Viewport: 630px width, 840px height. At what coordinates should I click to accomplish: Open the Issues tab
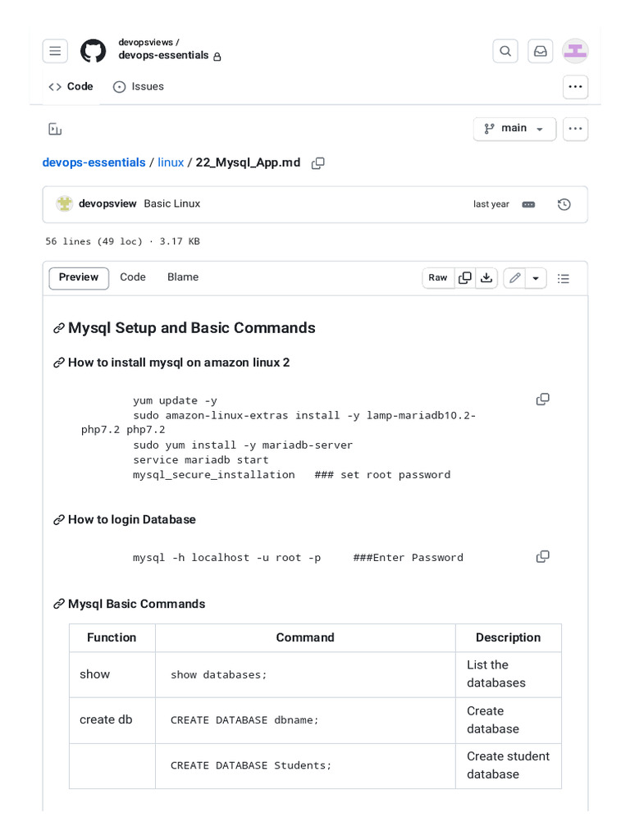(139, 86)
